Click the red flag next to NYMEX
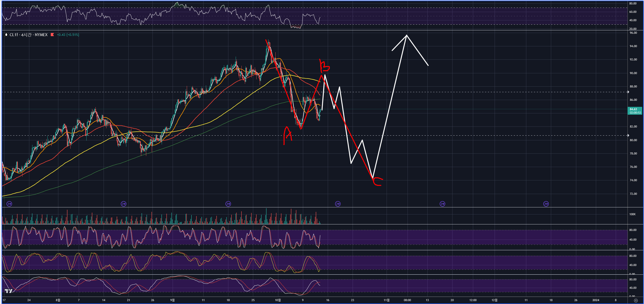 (x=52, y=35)
